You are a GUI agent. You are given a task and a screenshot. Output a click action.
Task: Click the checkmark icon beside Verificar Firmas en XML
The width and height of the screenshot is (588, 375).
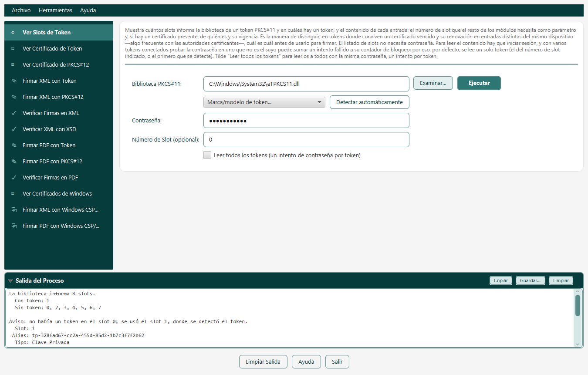coord(14,113)
